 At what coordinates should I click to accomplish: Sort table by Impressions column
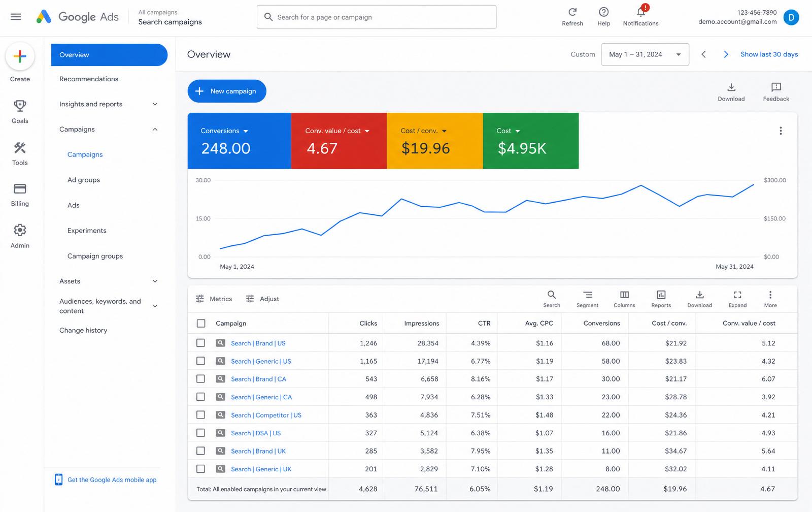point(421,323)
